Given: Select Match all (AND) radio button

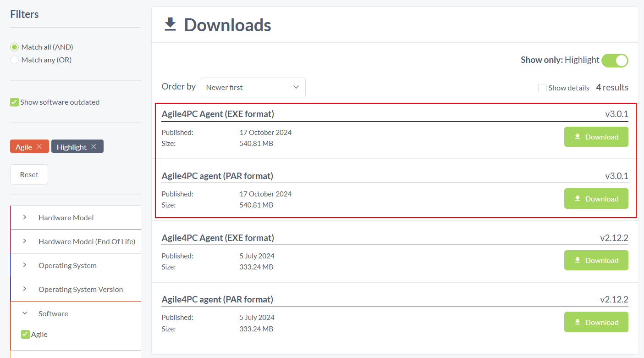Looking at the screenshot, I should tap(15, 47).
